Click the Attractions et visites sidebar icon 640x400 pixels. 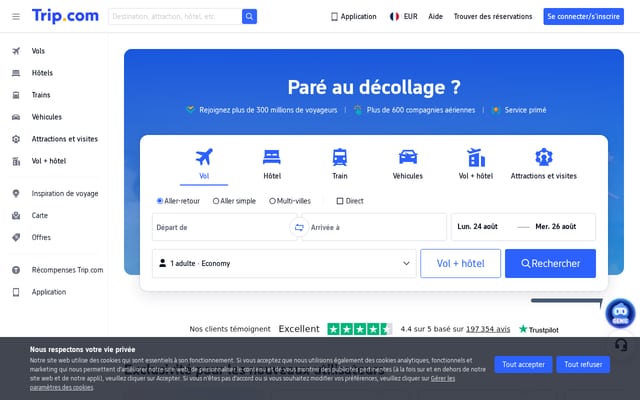point(16,139)
